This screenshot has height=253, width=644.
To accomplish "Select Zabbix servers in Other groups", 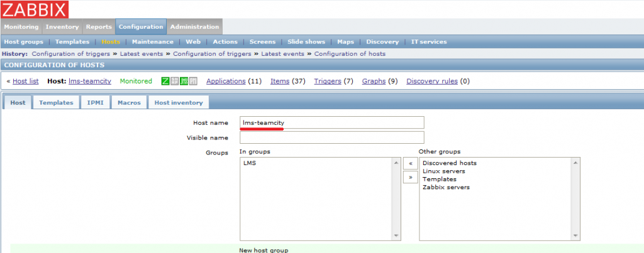I will [446, 187].
